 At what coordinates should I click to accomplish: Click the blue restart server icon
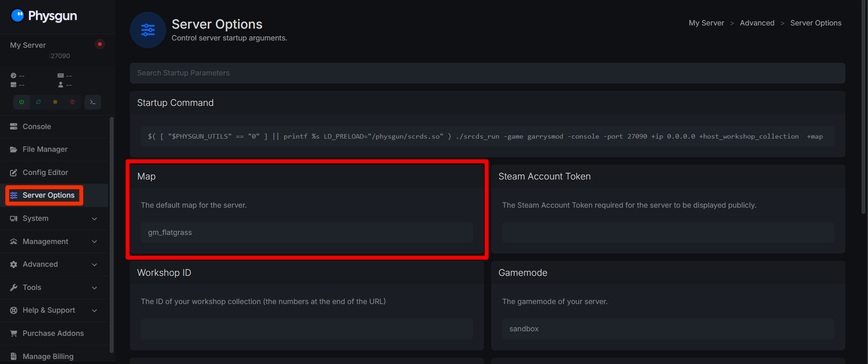pos(39,102)
